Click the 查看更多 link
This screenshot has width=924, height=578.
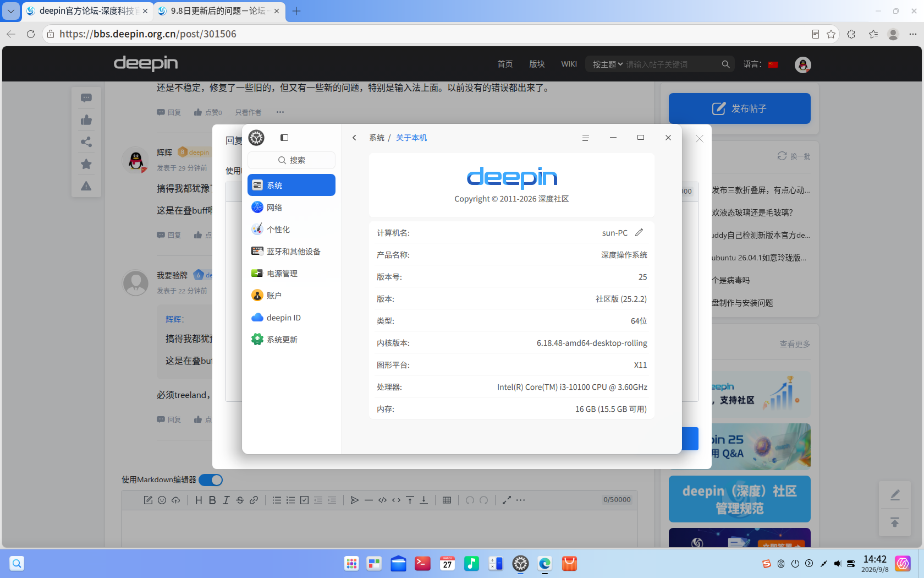(794, 344)
